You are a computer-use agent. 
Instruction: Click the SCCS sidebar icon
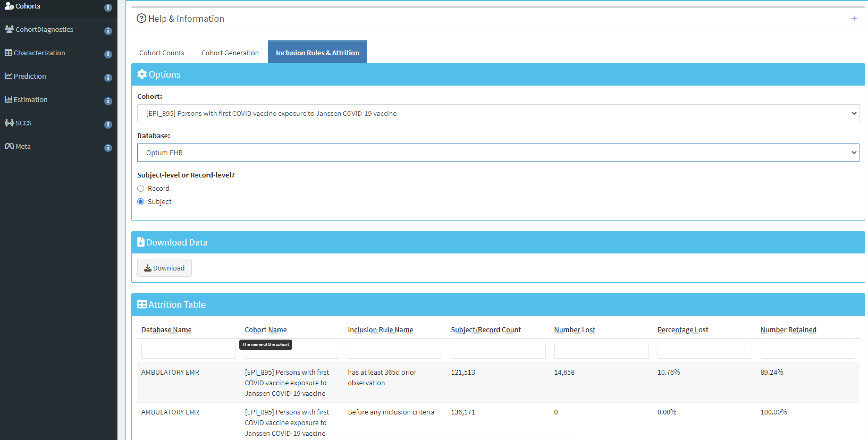[9, 123]
